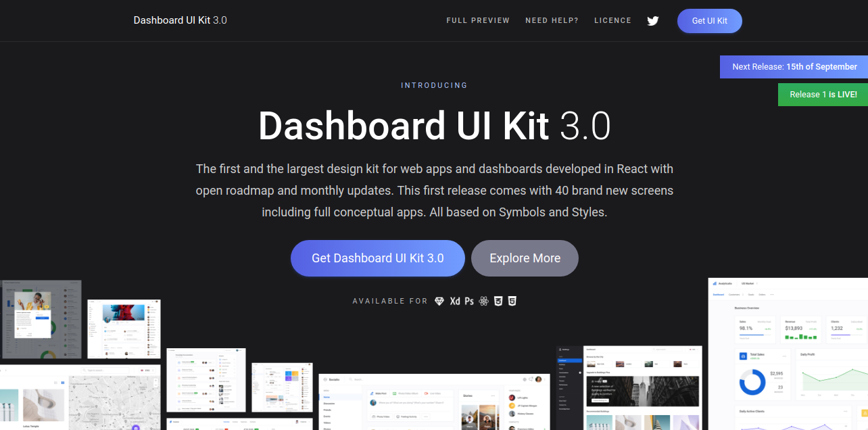
Task: Select the Sketch diamond icon
Action: click(x=439, y=301)
